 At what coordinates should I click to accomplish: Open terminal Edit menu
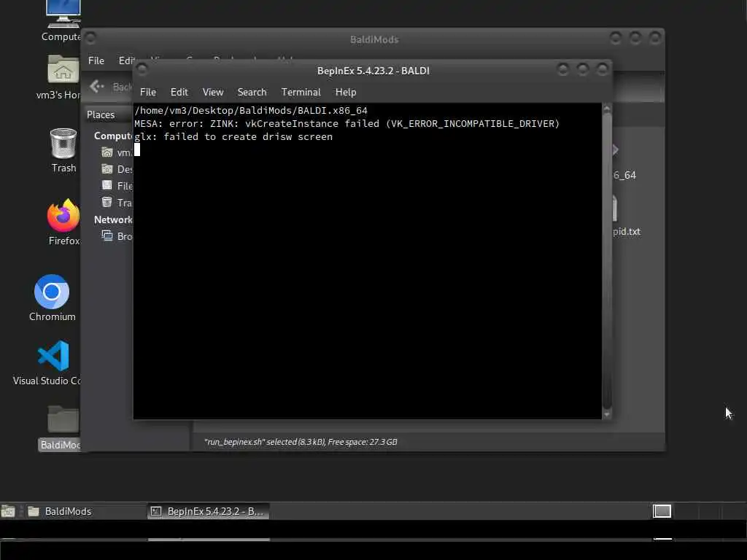click(x=179, y=92)
